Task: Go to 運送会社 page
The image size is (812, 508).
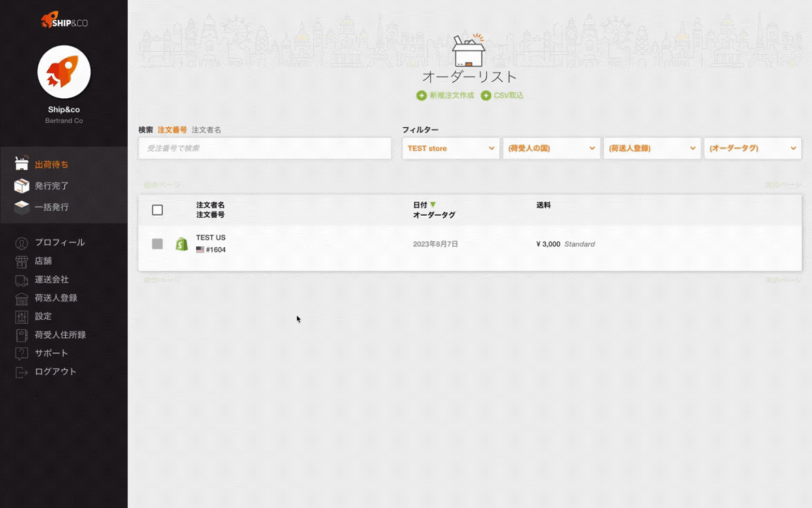Action: coord(51,280)
